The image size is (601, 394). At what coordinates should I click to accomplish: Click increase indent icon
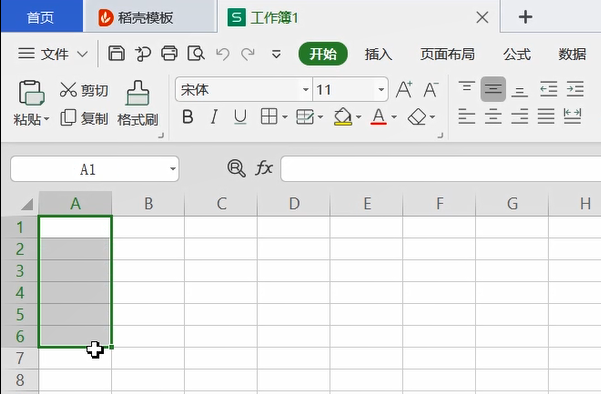[x=575, y=89]
